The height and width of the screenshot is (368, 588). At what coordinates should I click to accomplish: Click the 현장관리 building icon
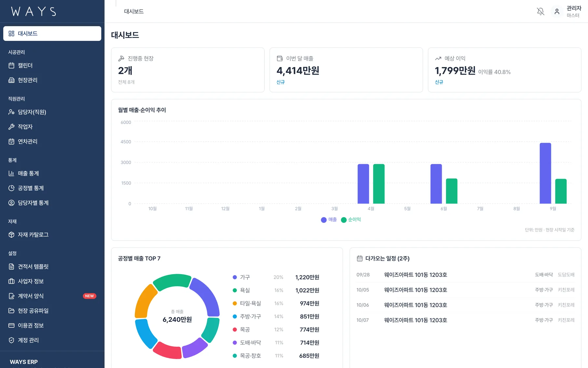[x=11, y=80]
